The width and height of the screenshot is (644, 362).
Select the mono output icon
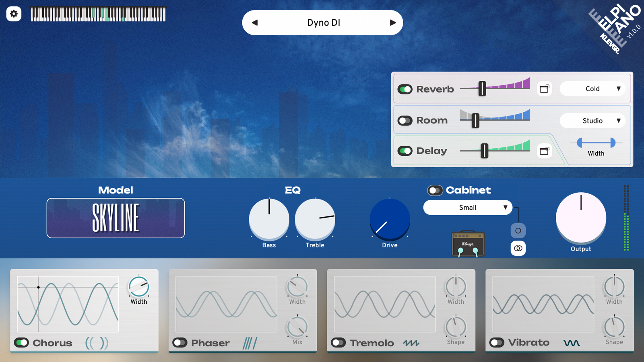[x=518, y=230]
